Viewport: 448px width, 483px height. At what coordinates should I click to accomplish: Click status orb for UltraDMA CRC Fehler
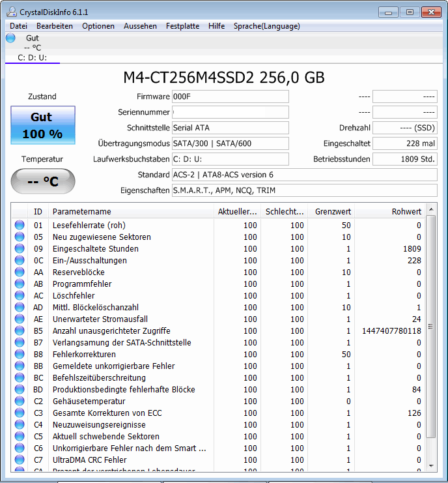[x=20, y=460]
